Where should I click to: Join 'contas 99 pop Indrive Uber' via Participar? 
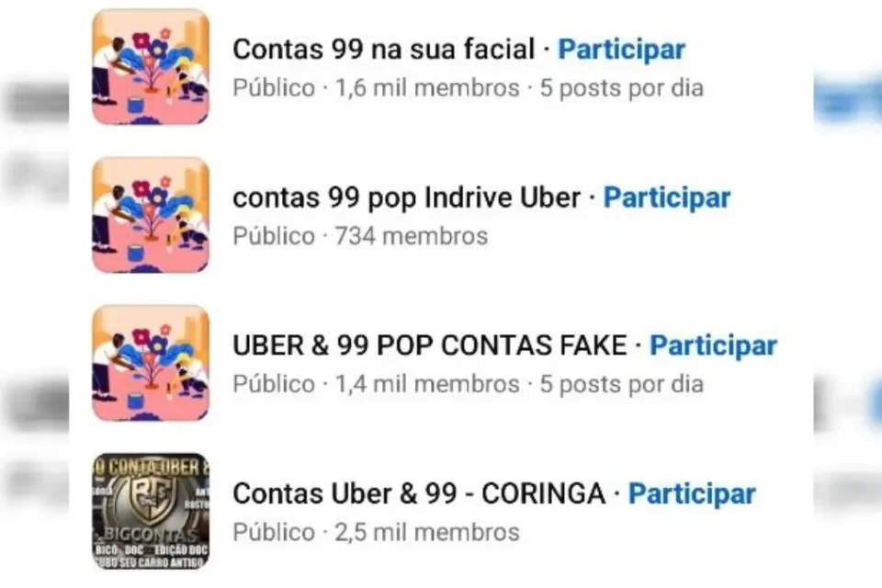point(667,198)
